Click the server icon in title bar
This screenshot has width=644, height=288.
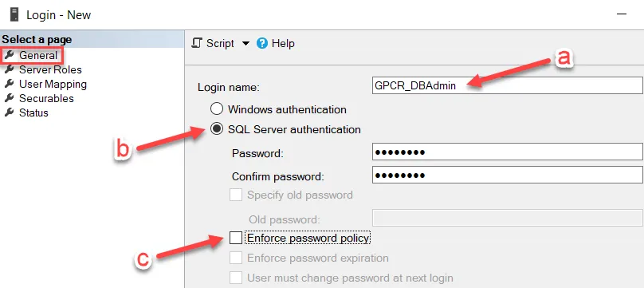pyautogui.click(x=14, y=15)
